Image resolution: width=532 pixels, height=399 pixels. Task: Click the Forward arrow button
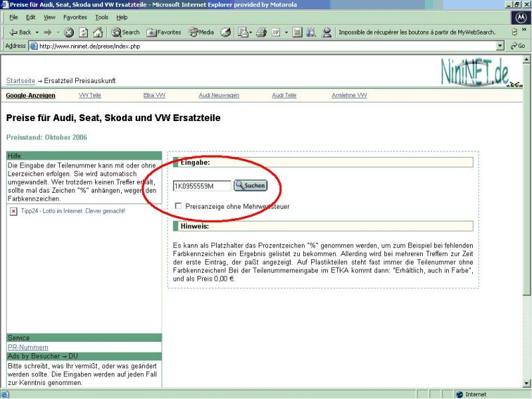(48, 33)
